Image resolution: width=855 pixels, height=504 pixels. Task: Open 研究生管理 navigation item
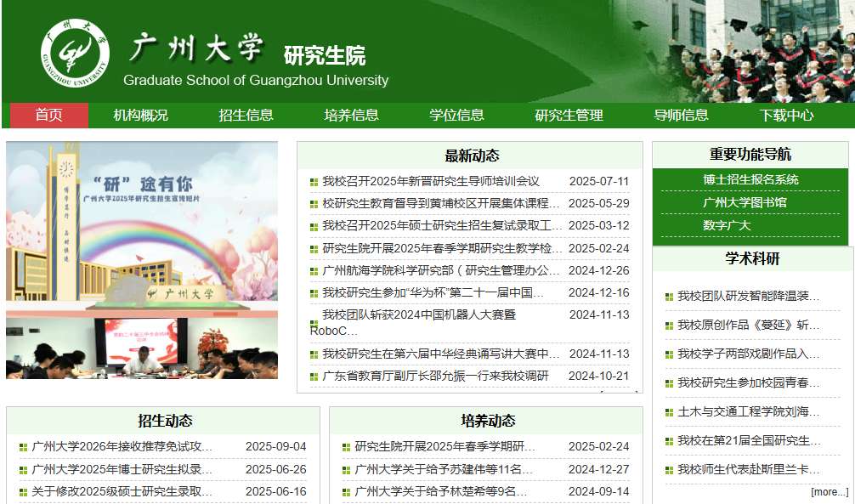click(569, 116)
